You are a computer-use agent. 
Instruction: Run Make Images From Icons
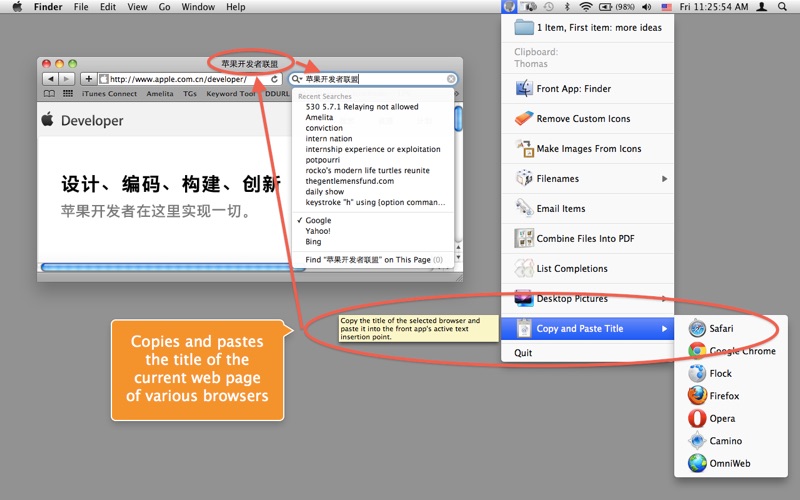pos(587,148)
